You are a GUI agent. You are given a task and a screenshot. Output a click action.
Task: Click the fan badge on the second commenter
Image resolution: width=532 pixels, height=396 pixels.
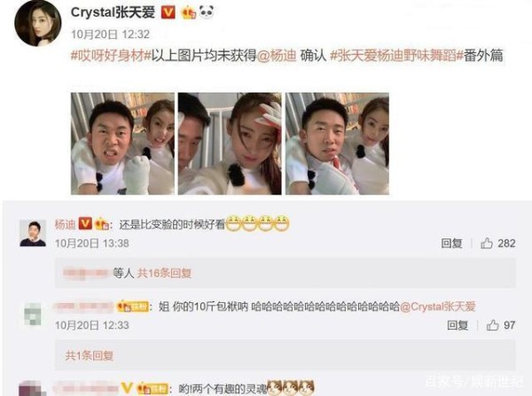(133, 307)
